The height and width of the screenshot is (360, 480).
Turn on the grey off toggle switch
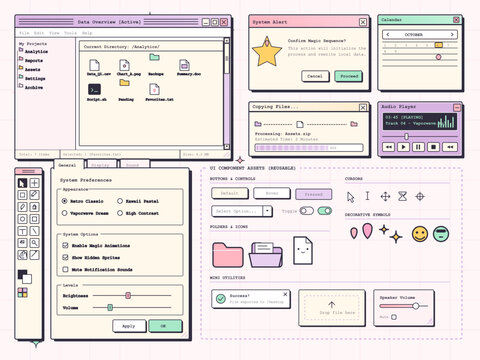pyautogui.click(x=307, y=211)
